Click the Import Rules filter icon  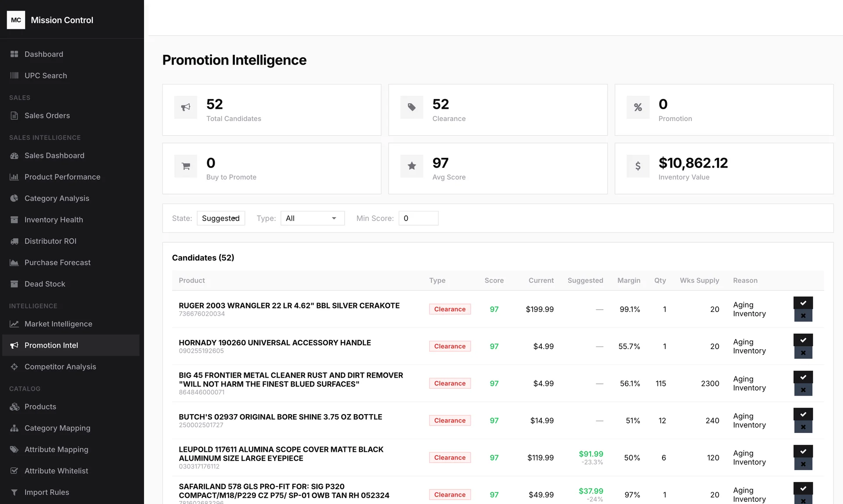[x=14, y=492]
